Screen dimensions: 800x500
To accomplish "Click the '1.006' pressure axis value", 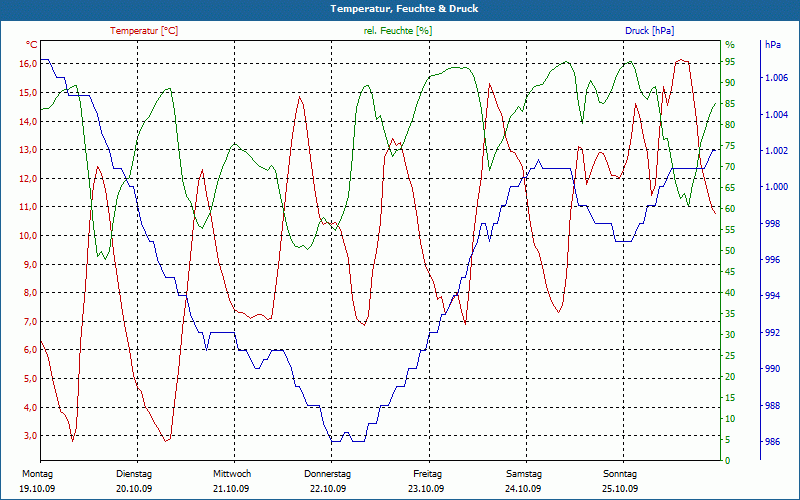I will [x=777, y=78].
